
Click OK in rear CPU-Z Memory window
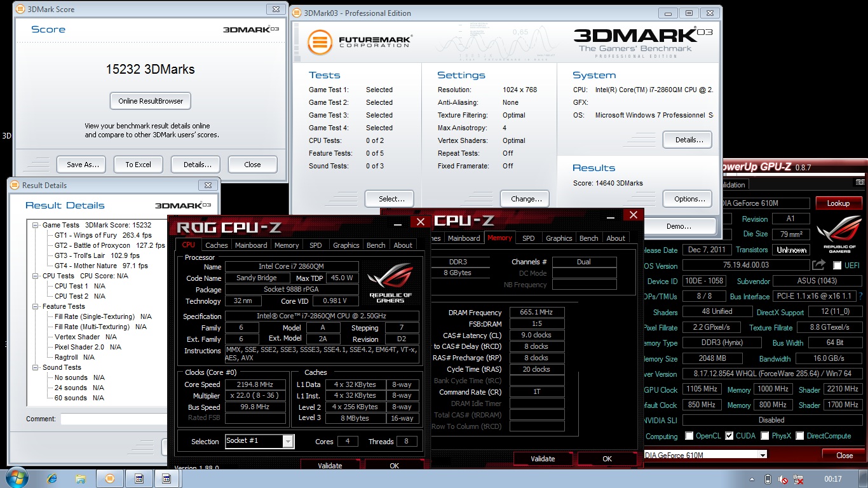tap(607, 458)
